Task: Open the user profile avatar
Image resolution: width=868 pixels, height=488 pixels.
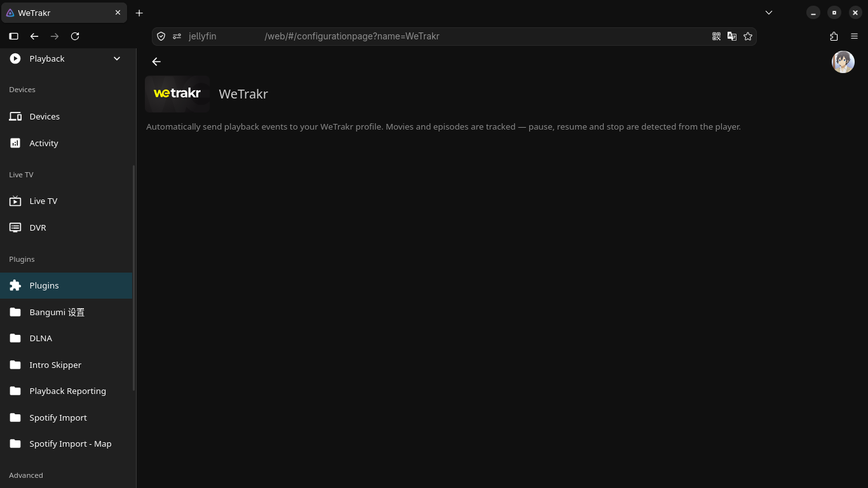Action: [x=843, y=62]
